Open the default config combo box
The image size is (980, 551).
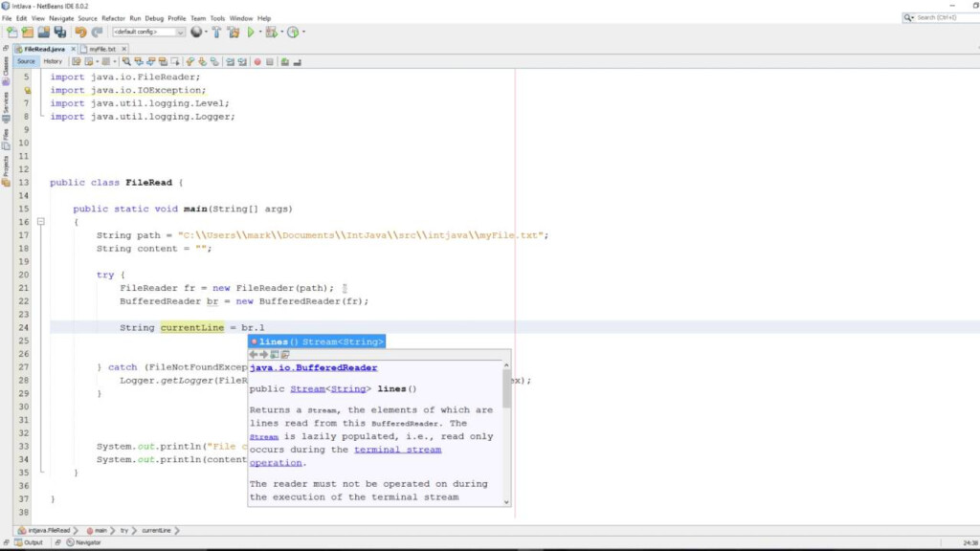(x=148, y=32)
